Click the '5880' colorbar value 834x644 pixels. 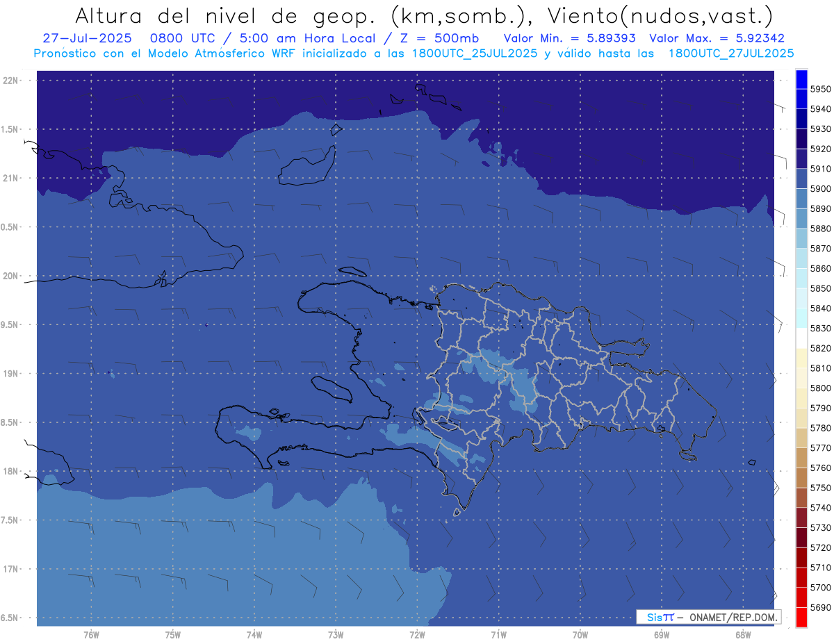(820, 229)
